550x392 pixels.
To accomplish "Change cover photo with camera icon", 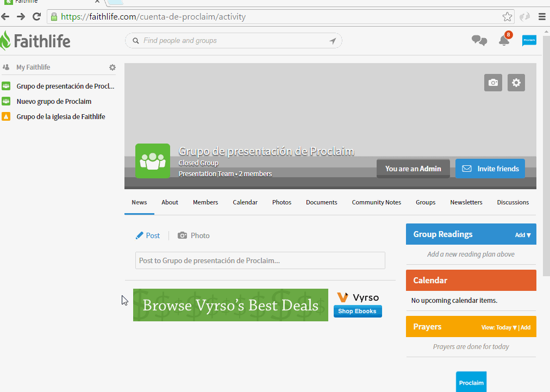I will coord(493,83).
